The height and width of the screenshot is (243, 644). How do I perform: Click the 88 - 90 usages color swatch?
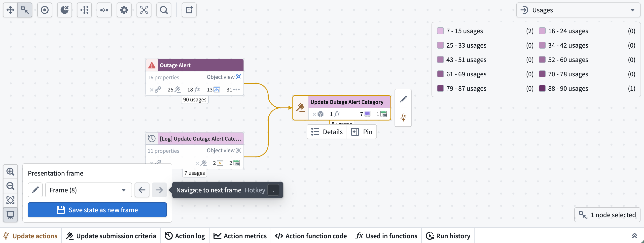542,89
